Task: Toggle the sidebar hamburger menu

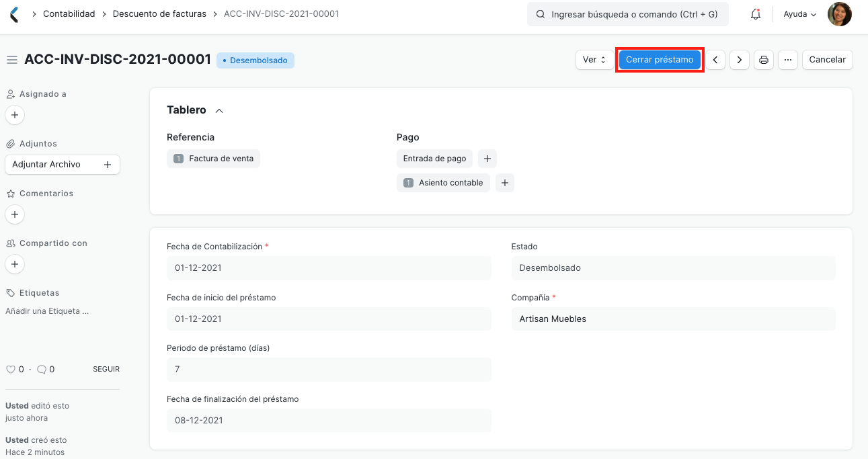Action: click(x=11, y=60)
